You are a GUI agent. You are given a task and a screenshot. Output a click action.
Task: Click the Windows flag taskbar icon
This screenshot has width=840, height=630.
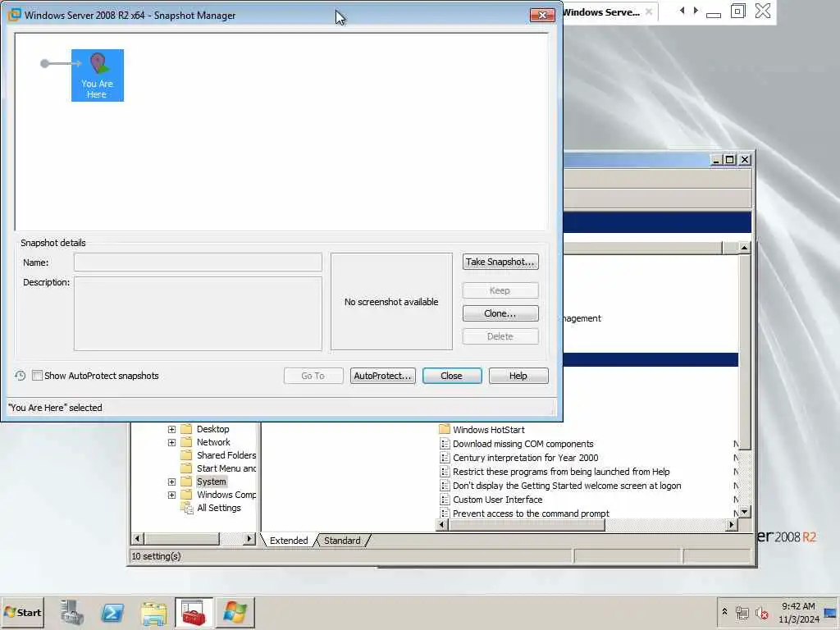pyautogui.click(x=235, y=612)
